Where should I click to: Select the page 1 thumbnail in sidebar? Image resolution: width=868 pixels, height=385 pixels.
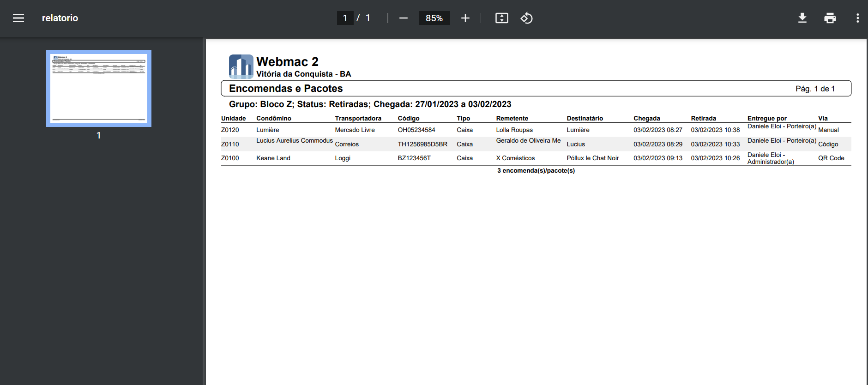(x=99, y=88)
